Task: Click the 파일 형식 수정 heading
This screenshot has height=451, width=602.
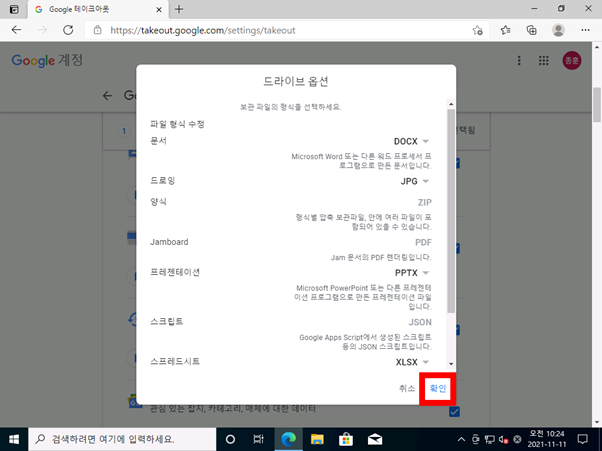Action: [177, 124]
